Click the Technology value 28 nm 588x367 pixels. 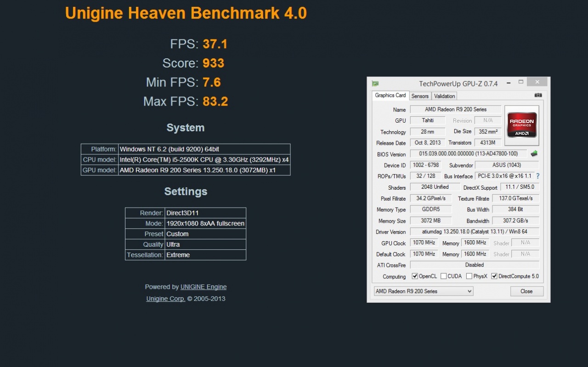coord(427,132)
